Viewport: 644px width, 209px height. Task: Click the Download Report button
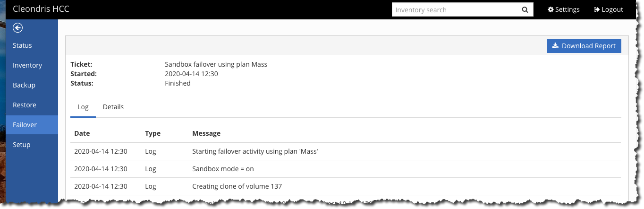[x=584, y=46]
